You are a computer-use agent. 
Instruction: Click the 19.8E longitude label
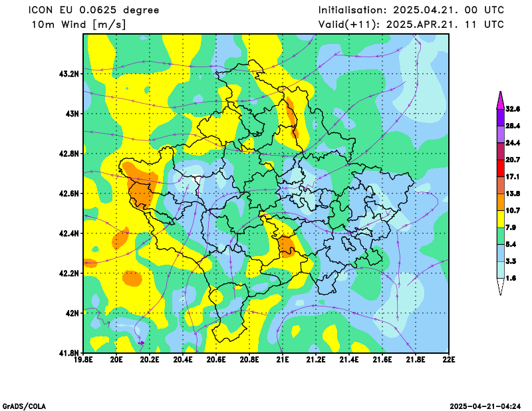click(x=83, y=359)
